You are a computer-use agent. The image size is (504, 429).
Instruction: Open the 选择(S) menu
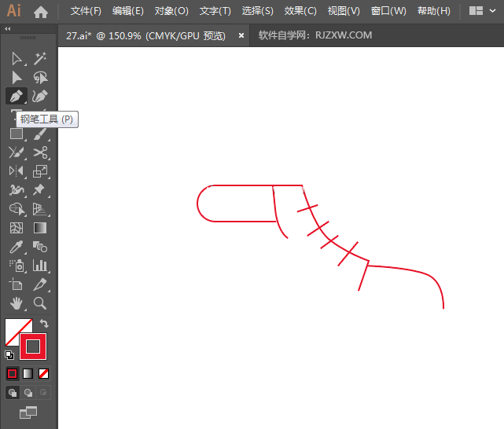click(257, 11)
